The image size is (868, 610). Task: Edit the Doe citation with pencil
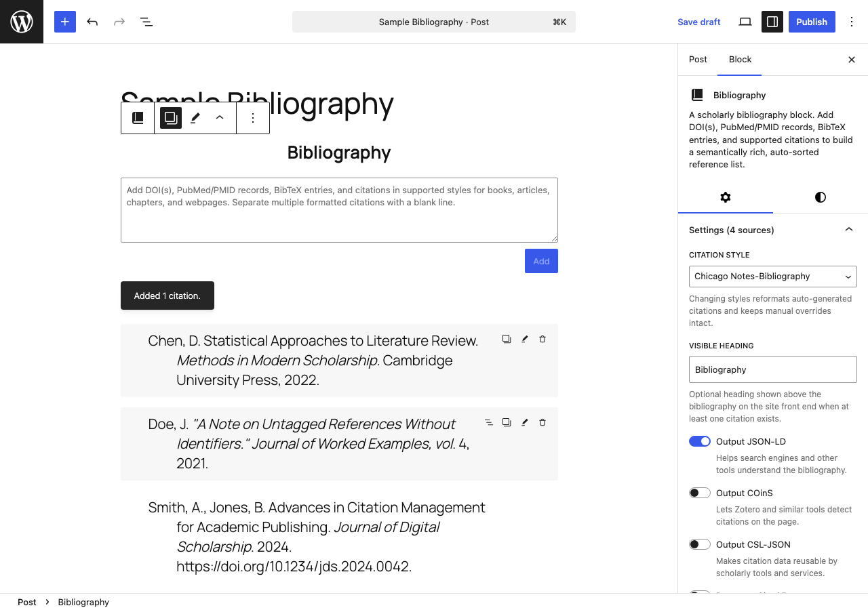pos(524,422)
